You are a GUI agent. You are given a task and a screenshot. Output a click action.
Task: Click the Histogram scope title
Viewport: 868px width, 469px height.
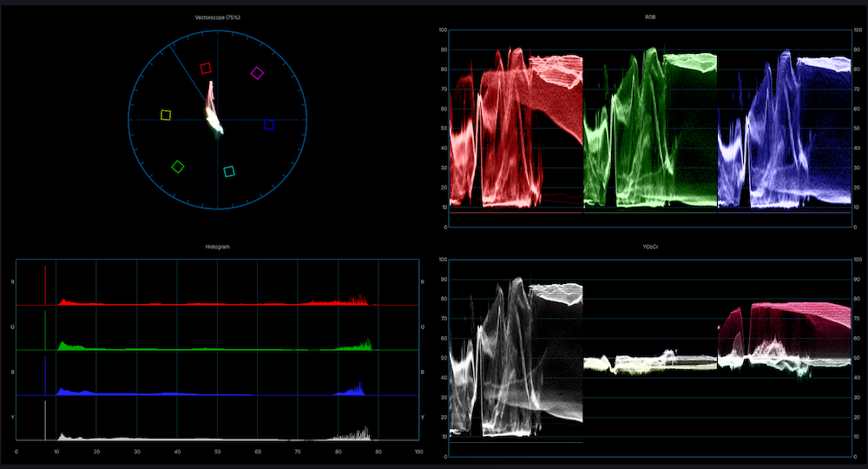tap(217, 247)
